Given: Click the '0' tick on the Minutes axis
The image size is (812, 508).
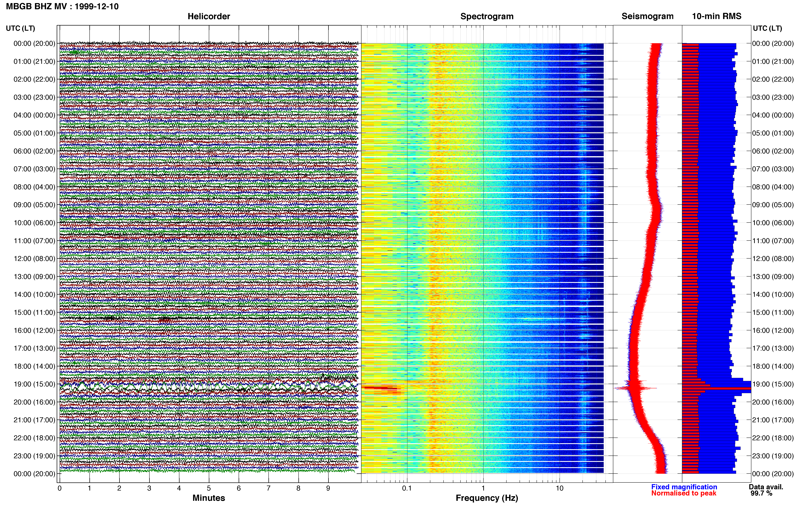Looking at the screenshot, I should click(x=59, y=488).
